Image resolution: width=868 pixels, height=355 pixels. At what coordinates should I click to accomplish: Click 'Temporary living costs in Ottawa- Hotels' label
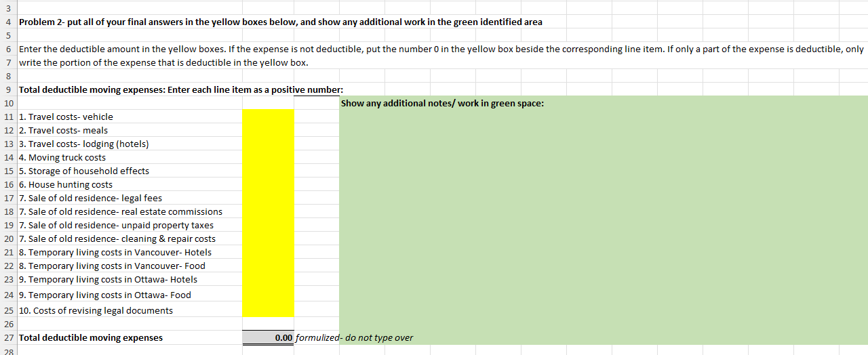click(108, 279)
